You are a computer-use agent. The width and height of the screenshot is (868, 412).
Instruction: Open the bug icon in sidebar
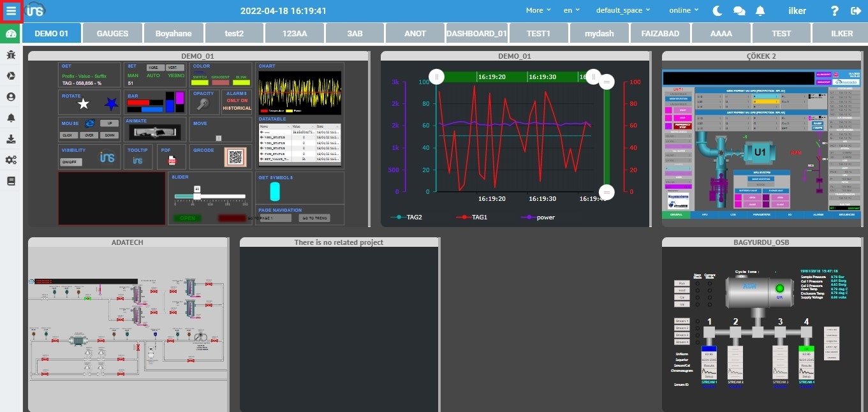pos(11,55)
